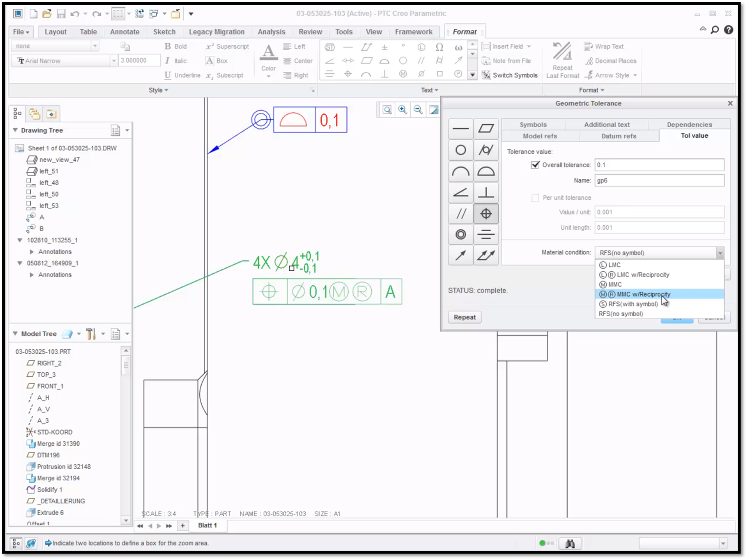
Task: Click the Repeat Last Format icon
Action: [562, 60]
